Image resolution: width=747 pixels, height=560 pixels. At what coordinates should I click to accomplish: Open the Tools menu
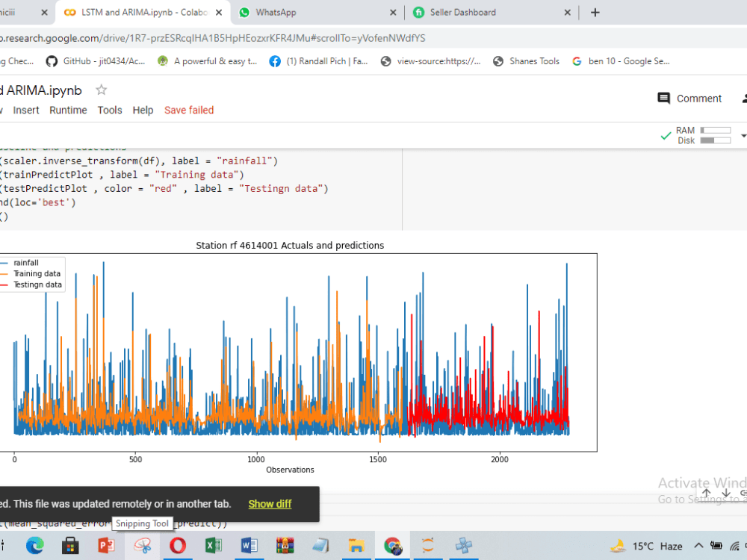coord(110,110)
